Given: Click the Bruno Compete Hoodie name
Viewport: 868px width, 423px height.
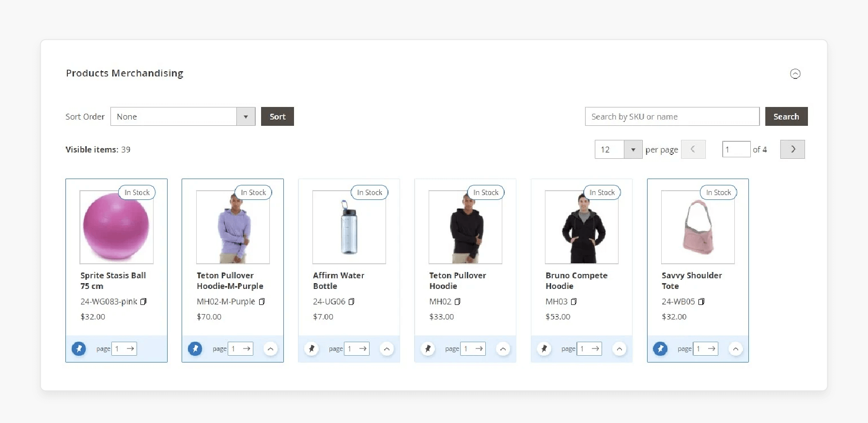Looking at the screenshot, I should point(576,281).
